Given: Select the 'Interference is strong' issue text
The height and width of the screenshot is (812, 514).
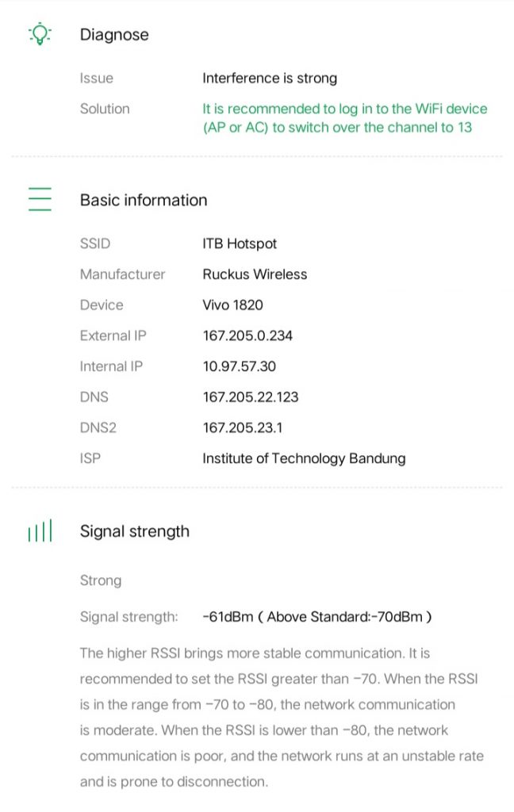Looking at the screenshot, I should [x=270, y=79].
